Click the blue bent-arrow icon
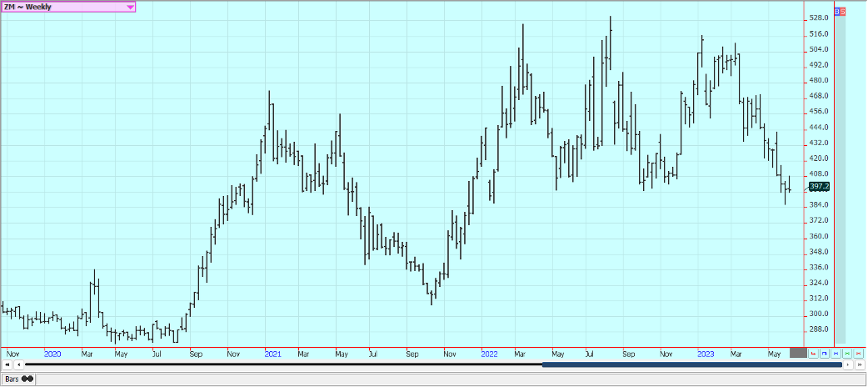This screenshot has height=387, width=868. [x=825, y=353]
